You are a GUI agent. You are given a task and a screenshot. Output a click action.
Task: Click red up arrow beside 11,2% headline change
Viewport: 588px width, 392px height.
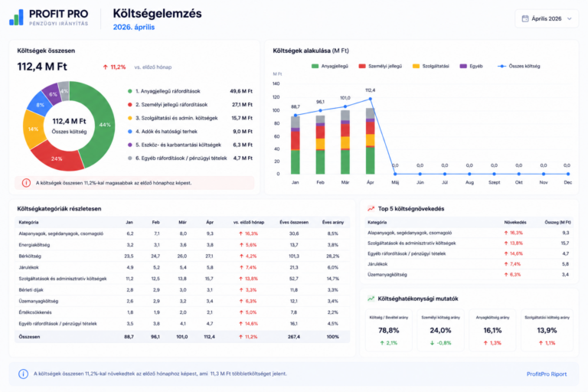106,67
